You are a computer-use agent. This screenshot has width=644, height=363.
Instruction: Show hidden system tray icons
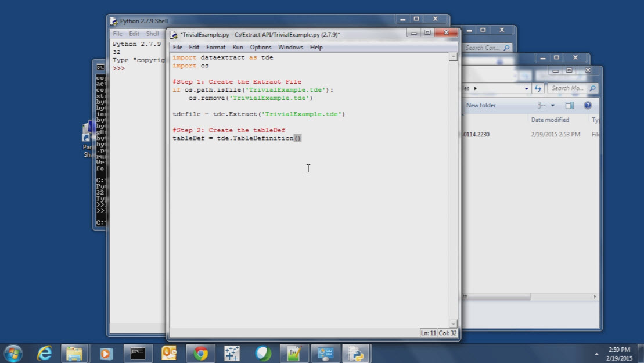point(596,354)
